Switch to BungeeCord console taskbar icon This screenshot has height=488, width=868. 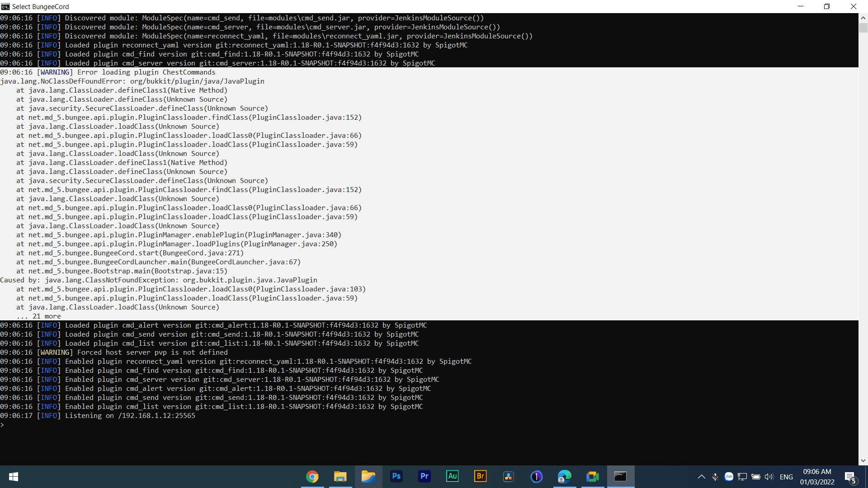pos(620,477)
